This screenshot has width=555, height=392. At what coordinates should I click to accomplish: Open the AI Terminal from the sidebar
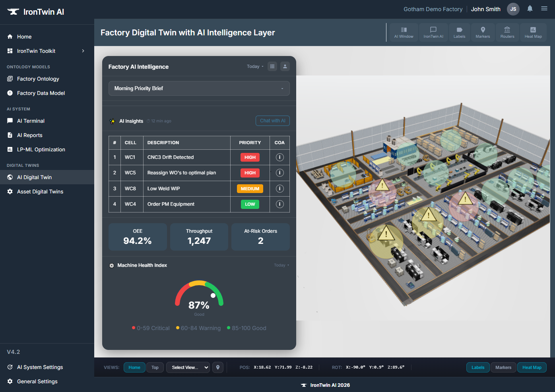[31, 121]
